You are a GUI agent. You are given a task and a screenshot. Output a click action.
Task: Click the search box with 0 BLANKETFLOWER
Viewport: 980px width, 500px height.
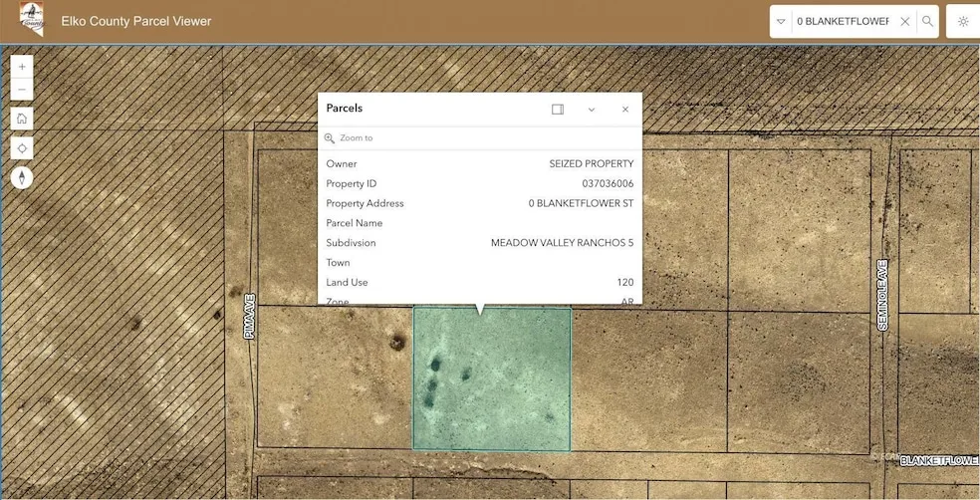click(x=843, y=21)
